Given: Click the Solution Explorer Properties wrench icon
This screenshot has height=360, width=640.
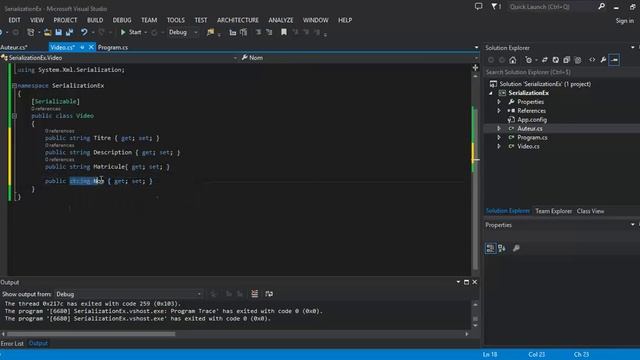Looking at the screenshot, I should pos(603,60).
